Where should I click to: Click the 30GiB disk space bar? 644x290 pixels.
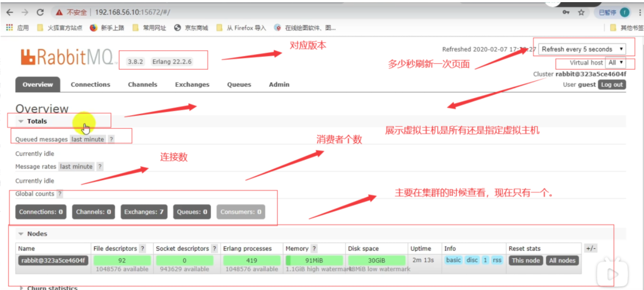[377, 261]
